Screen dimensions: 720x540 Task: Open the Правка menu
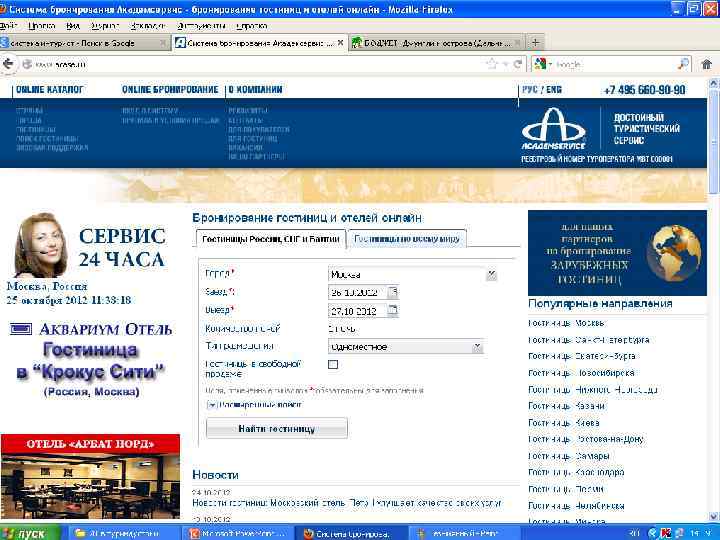[41, 26]
